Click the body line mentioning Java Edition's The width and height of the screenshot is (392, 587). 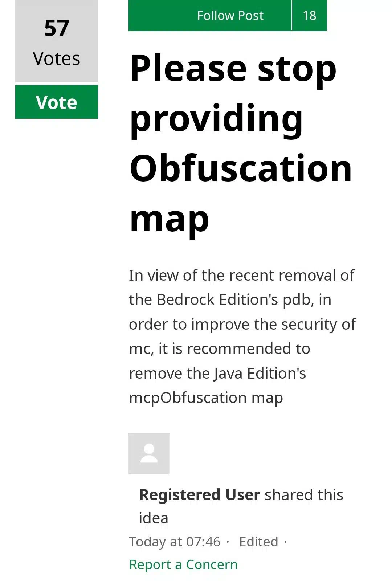217,373
